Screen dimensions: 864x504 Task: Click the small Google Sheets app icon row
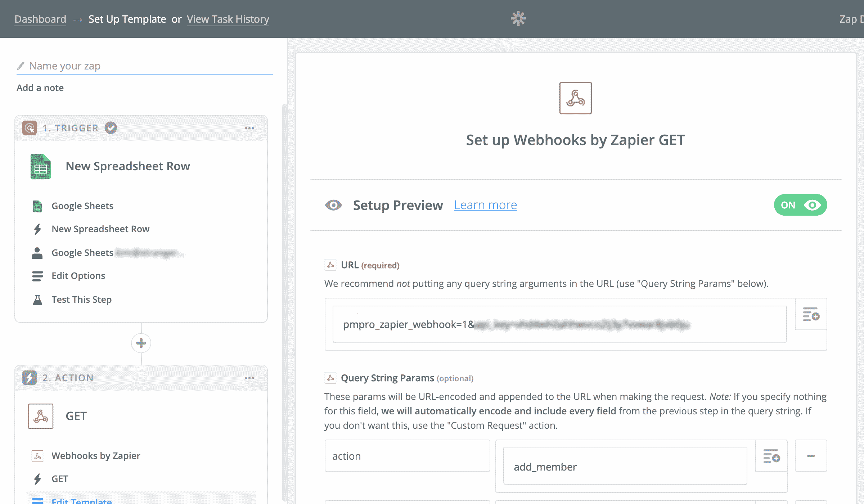(37, 206)
